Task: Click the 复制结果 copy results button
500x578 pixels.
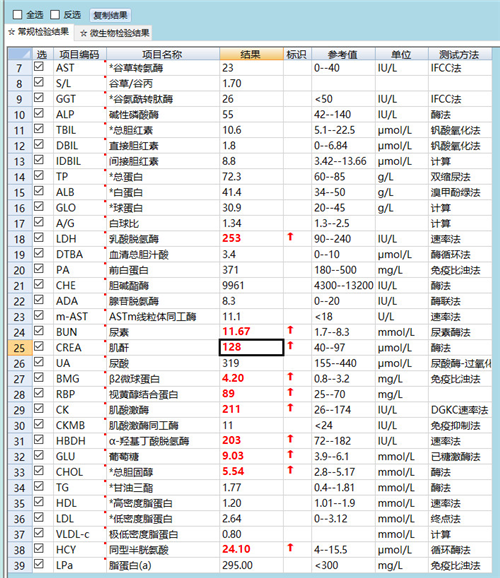Action: 110,15
